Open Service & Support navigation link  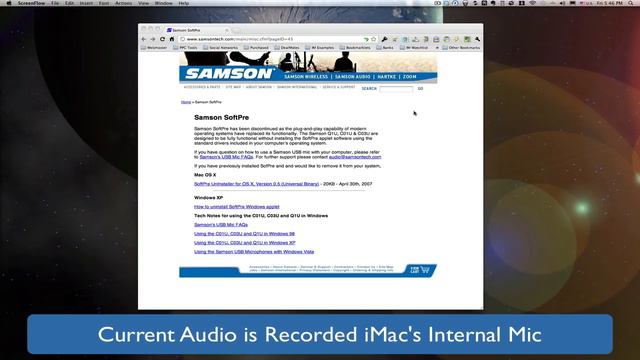point(339,87)
